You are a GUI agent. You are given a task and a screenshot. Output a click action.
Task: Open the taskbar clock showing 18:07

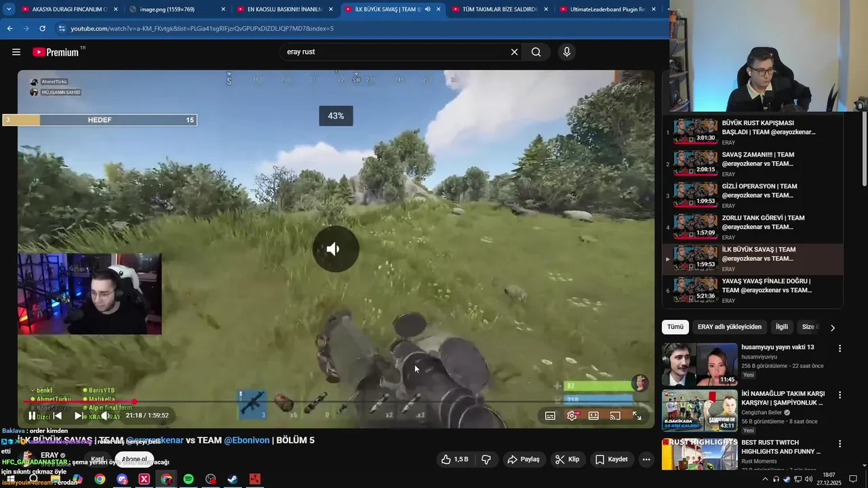pyautogui.click(x=829, y=479)
